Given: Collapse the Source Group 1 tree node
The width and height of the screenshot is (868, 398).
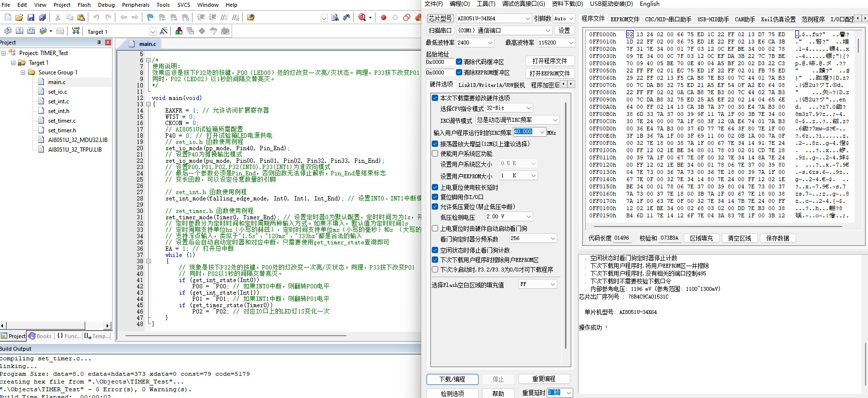Looking at the screenshot, I should (23, 72).
